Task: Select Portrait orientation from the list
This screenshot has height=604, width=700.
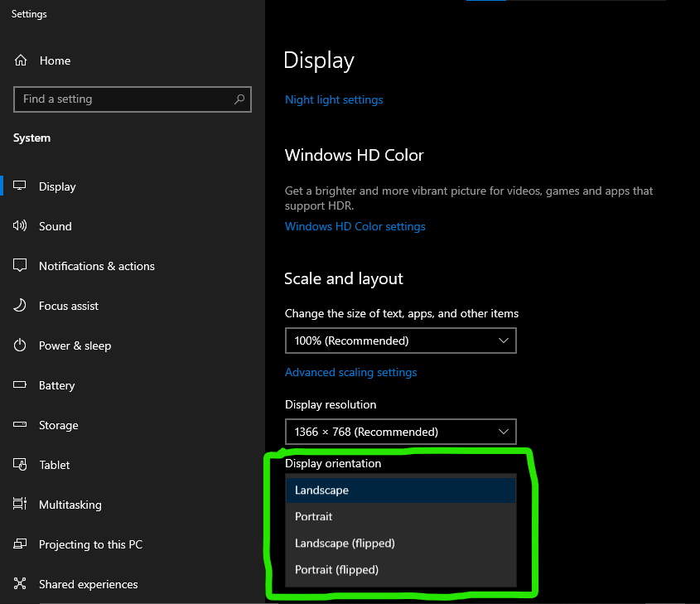Action: click(x=401, y=516)
